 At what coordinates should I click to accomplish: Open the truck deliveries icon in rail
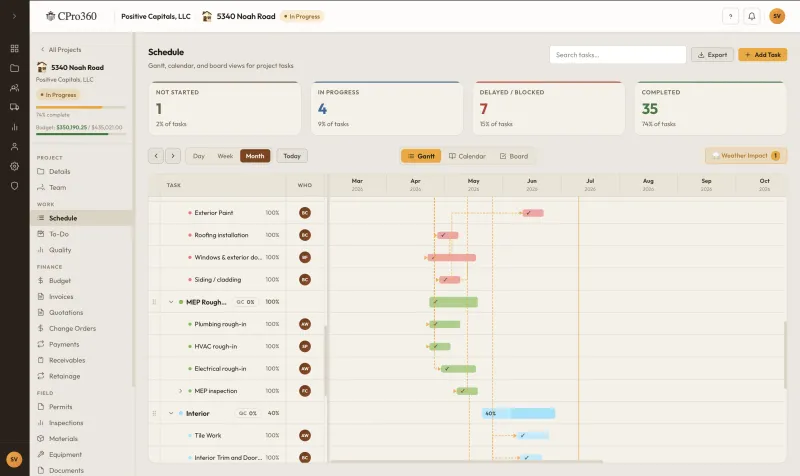pyautogui.click(x=14, y=107)
